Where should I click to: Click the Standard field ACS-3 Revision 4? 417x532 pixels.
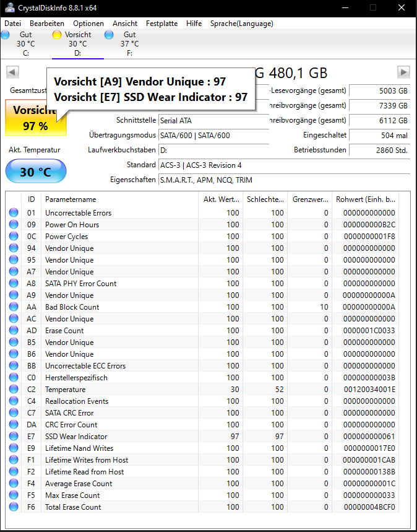[x=284, y=165]
